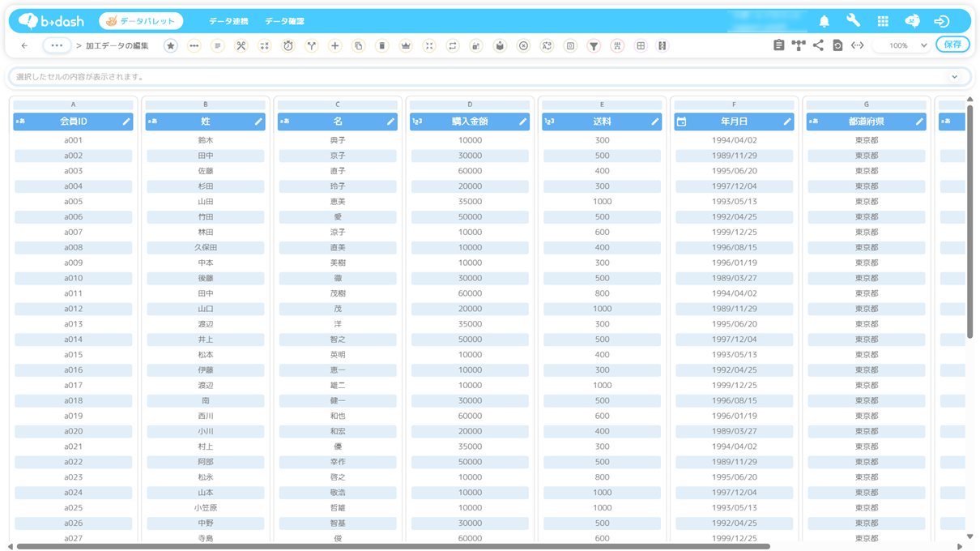Viewport: 980px width, 551px height.
Task: Click the star favorites icon in toolbar
Action: [170, 46]
